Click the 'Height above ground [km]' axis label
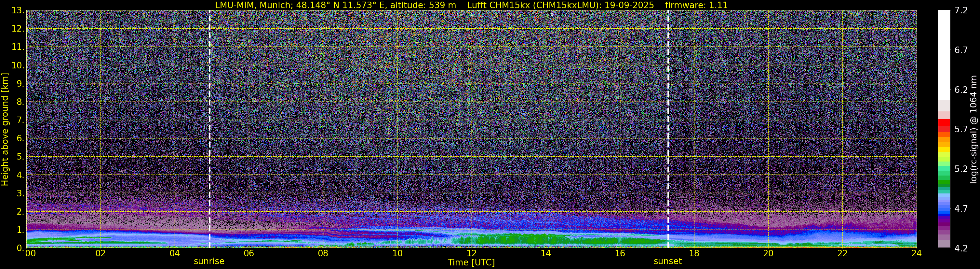 (5, 129)
